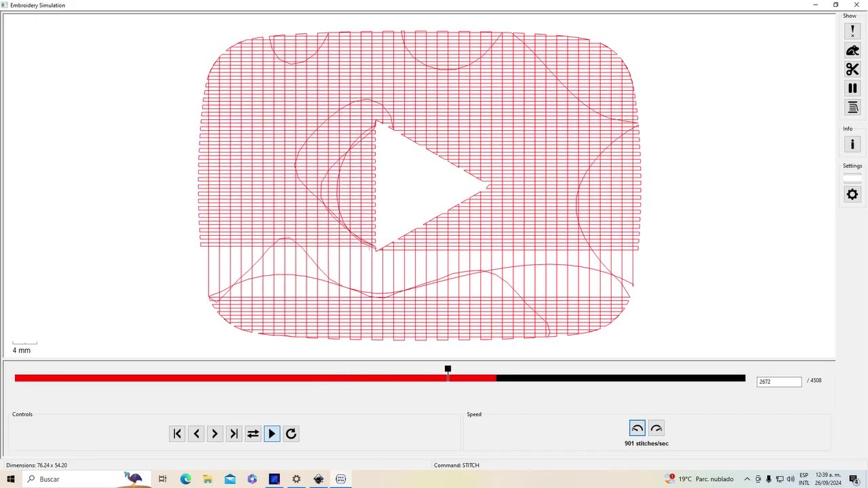Toggle needle penetration points display
868x488 pixels.
852,31
